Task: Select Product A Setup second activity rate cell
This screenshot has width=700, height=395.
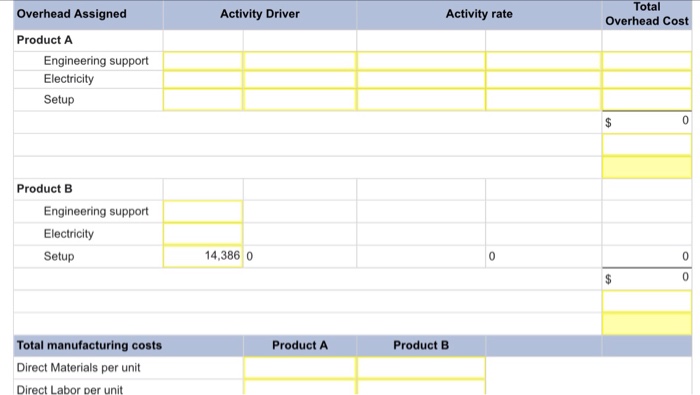Action: (x=543, y=100)
